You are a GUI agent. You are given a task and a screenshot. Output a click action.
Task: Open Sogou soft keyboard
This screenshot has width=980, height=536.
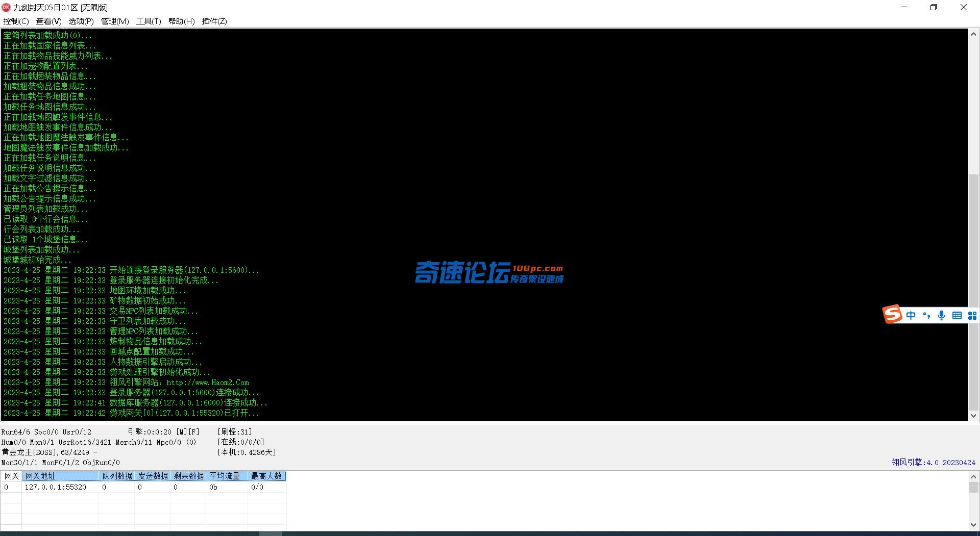pos(957,316)
